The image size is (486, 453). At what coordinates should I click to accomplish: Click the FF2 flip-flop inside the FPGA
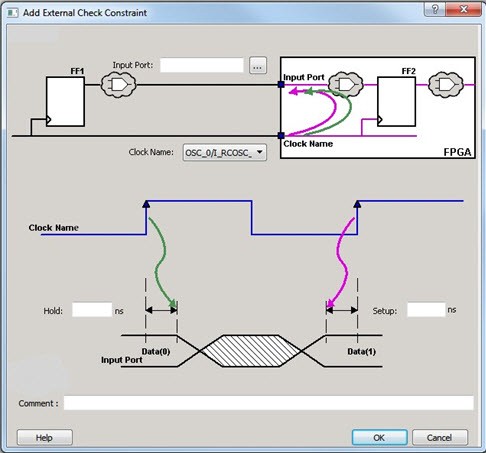tap(396, 102)
